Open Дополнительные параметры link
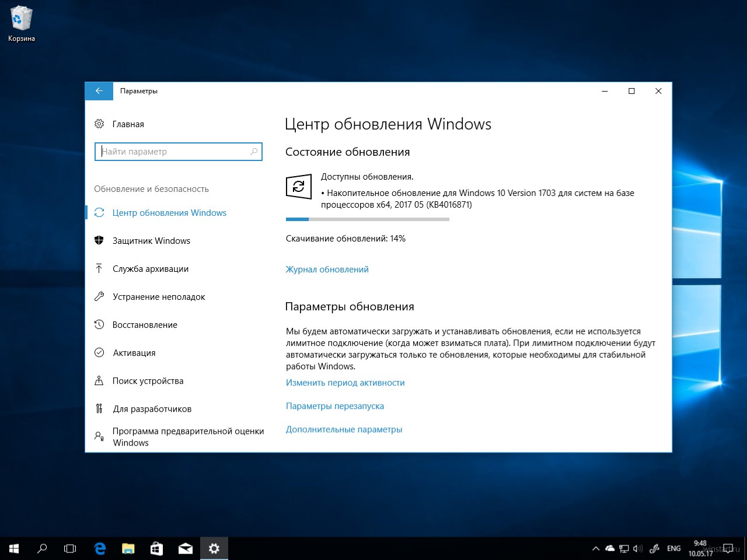 pos(344,429)
